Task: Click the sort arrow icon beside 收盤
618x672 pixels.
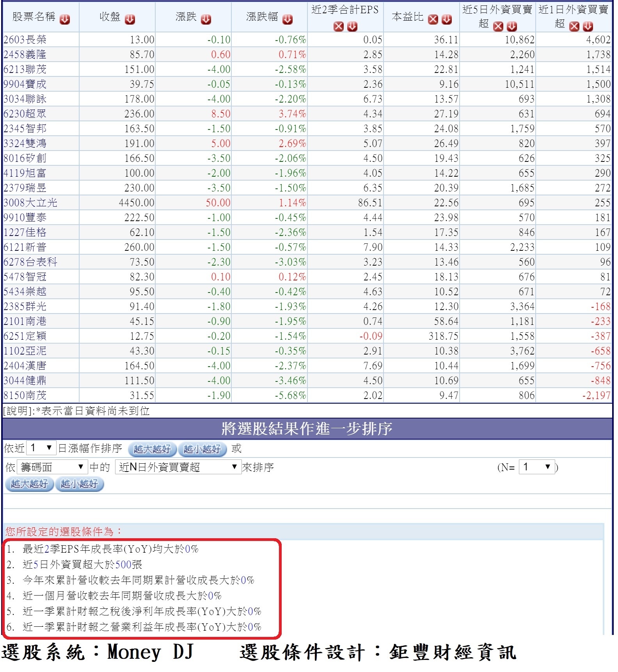Action: (x=130, y=19)
